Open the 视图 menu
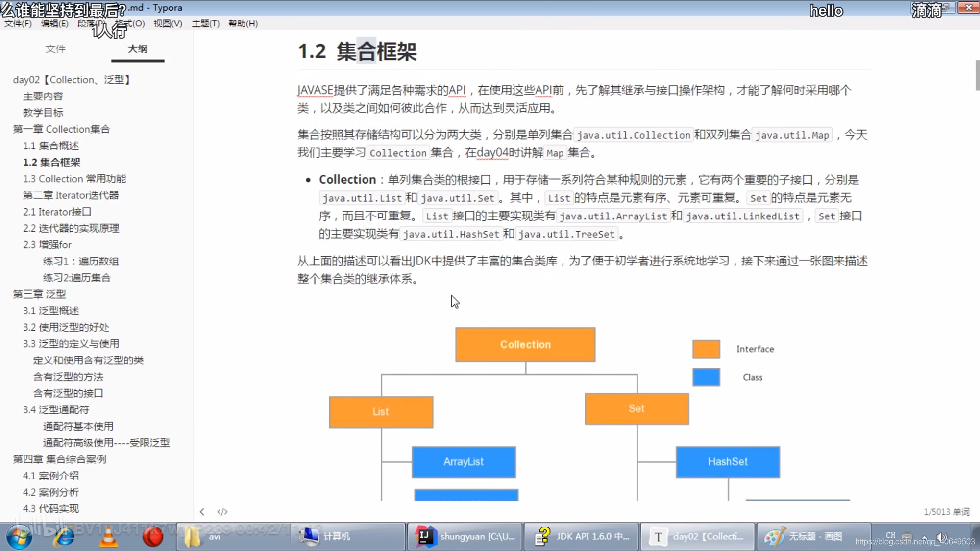The width and height of the screenshot is (980, 551). point(168,24)
